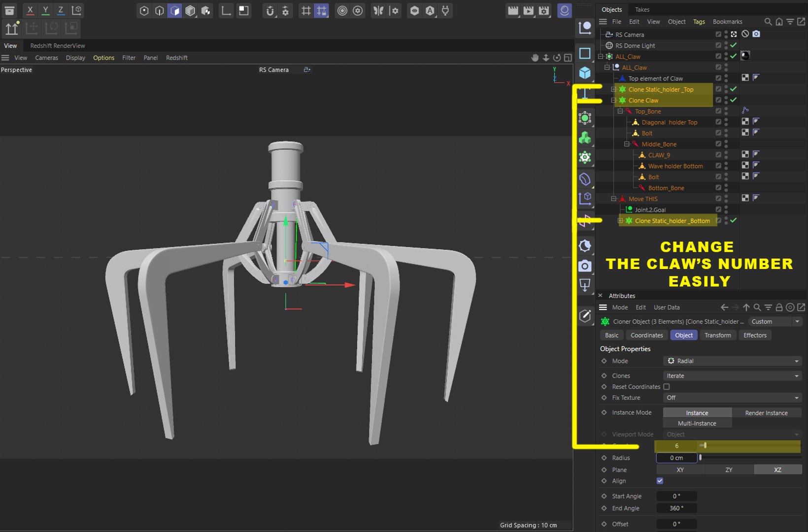
Task: Toggle the Z axis lock icon
Action: tap(61, 10)
